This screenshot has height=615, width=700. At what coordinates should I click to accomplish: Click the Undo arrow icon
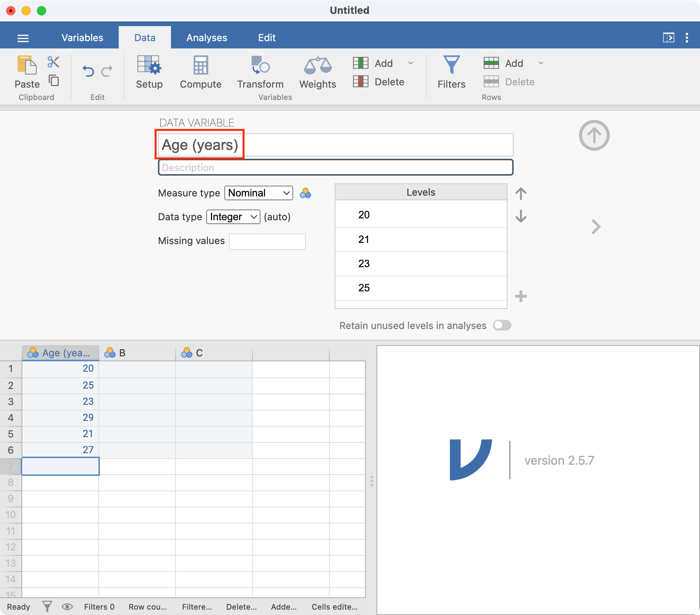coord(88,71)
